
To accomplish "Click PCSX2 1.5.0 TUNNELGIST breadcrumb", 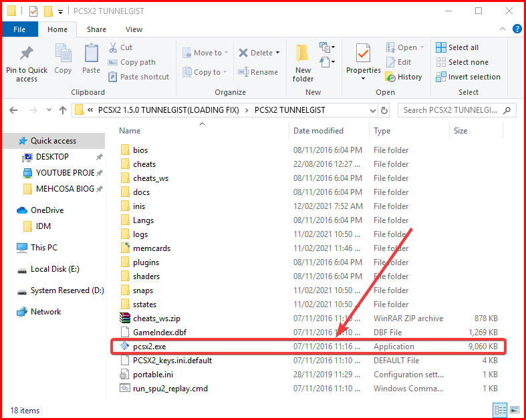I will coord(168,110).
